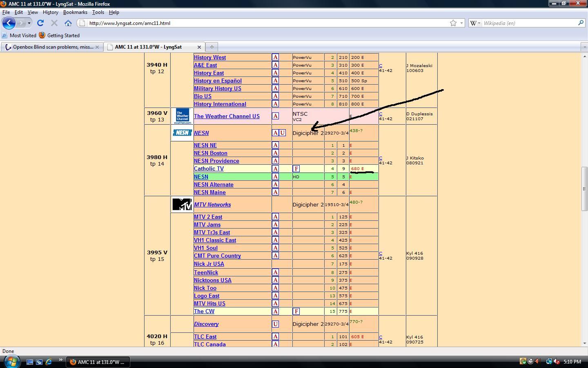Click the Internet Explorer taskbar icon
Image resolution: width=588 pixels, height=368 pixels.
click(49, 362)
